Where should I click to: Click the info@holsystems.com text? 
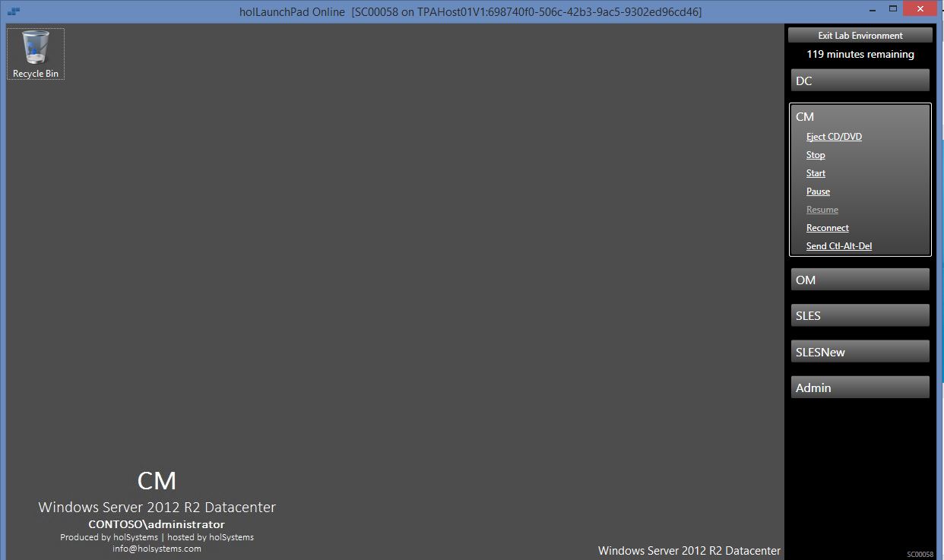coord(157,549)
